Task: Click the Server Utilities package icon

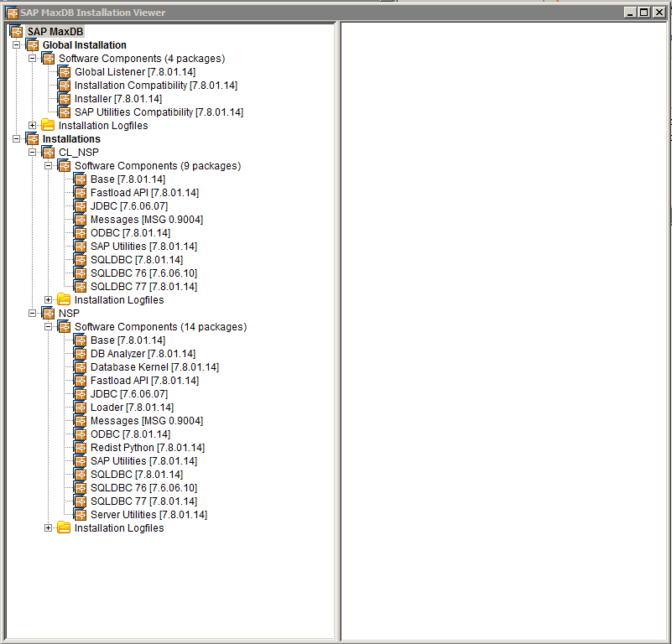Action: click(x=81, y=515)
